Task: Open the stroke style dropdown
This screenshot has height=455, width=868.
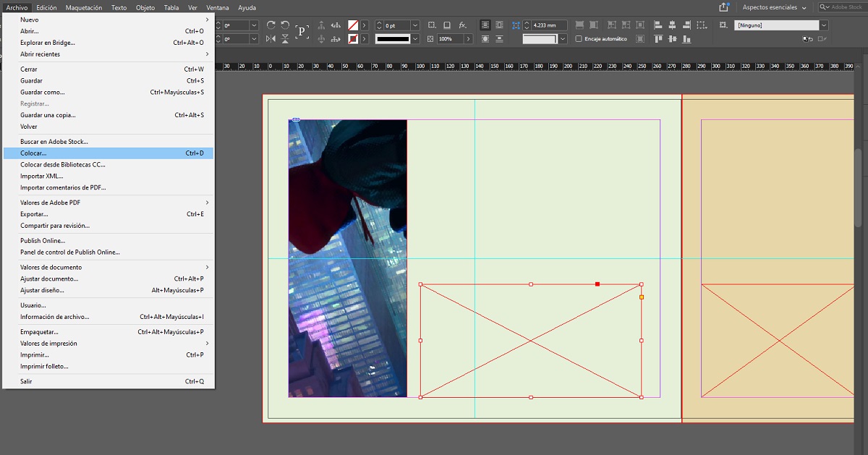Action: (x=415, y=39)
